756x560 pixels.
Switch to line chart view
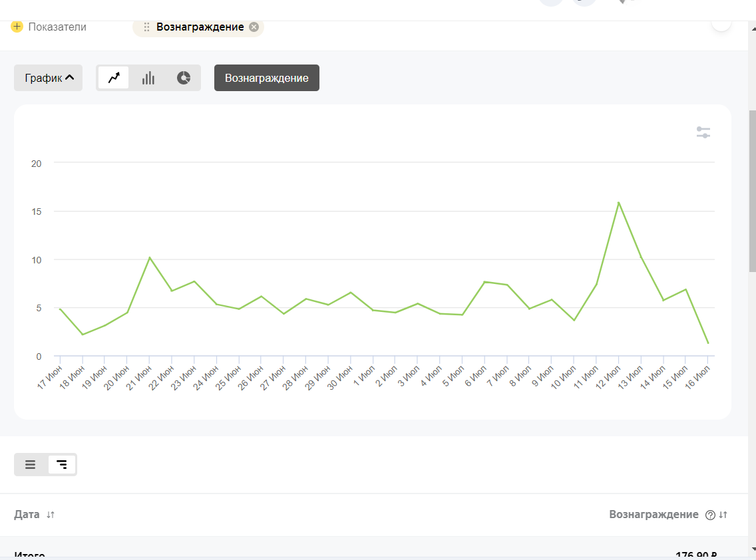pos(114,78)
